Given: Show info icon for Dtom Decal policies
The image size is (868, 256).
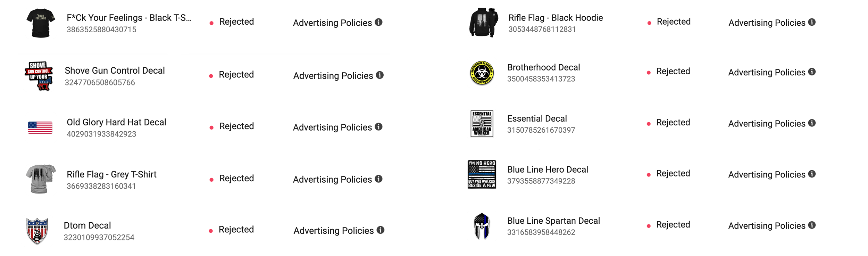Looking at the screenshot, I should click(x=380, y=230).
